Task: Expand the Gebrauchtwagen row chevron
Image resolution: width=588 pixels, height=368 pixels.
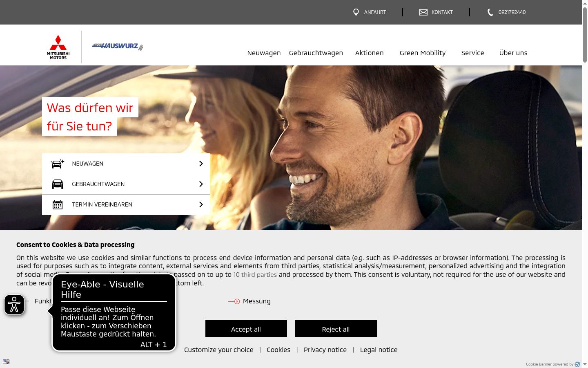Action: [201, 184]
